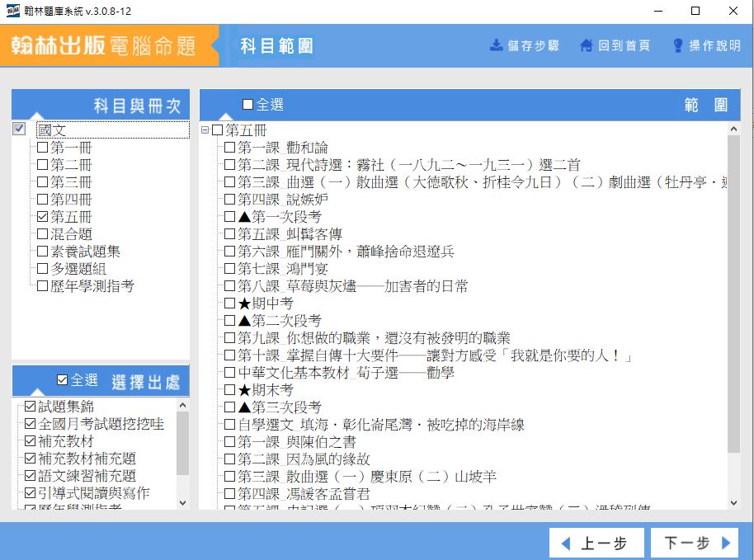Viewport: 754px width, 560px height.
Task: Check the 第一冊 checkbox
Action: [42, 147]
